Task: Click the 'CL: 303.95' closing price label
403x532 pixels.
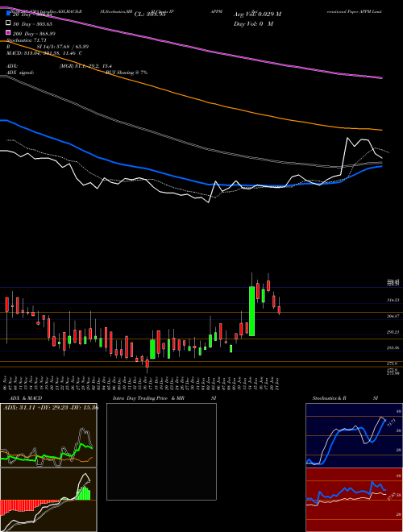Action: [x=150, y=15]
